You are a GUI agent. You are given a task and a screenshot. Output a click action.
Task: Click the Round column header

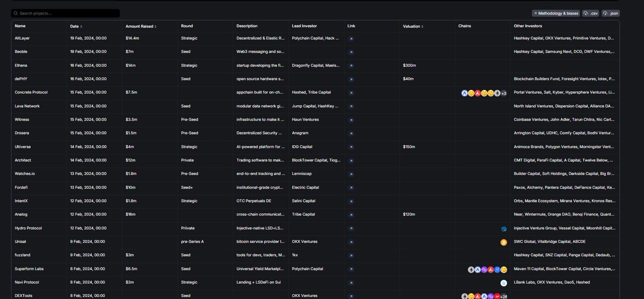click(187, 26)
